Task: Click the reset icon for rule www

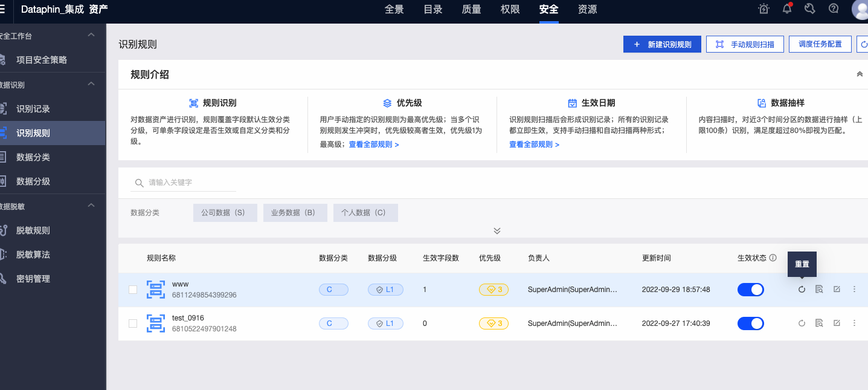Action: [x=802, y=289]
